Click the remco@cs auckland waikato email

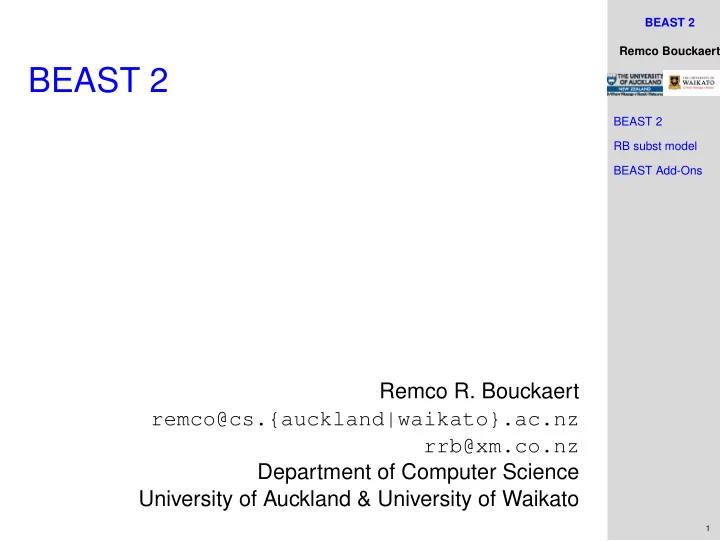[365, 419]
